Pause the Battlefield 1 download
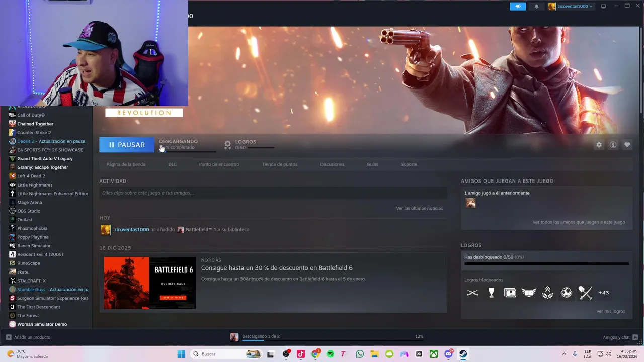This screenshot has height=362, width=644. click(127, 145)
